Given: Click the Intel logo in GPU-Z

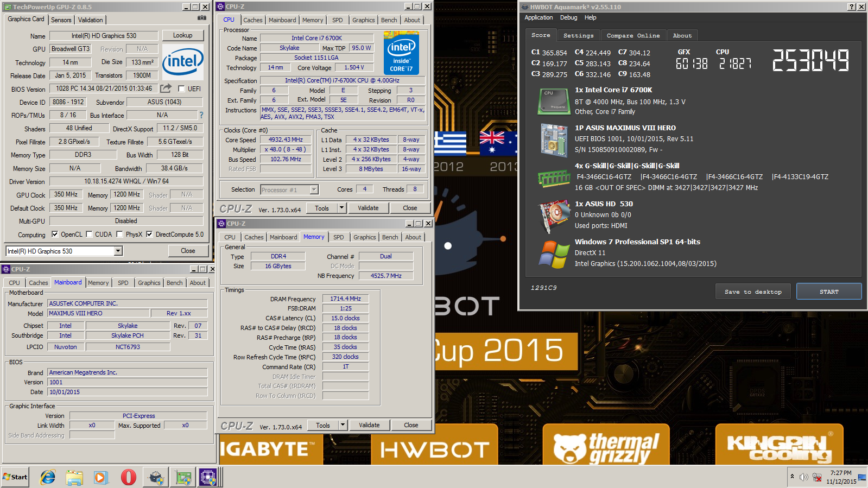Looking at the screenshot, I should pos(183,62).
